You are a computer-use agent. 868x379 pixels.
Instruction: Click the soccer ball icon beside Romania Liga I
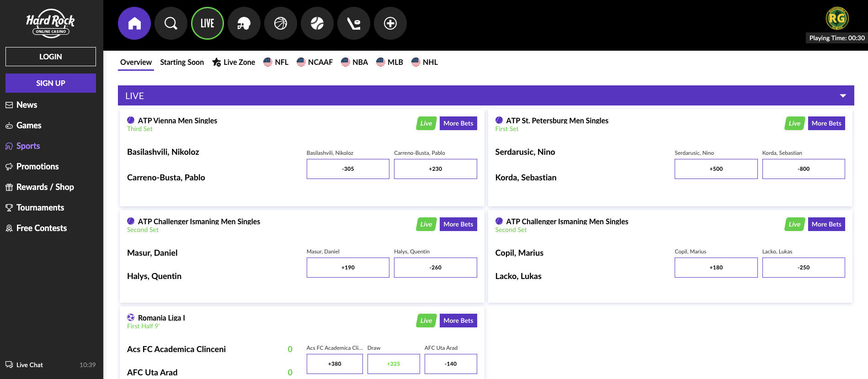pyautogui.click(x=131, y=317)
